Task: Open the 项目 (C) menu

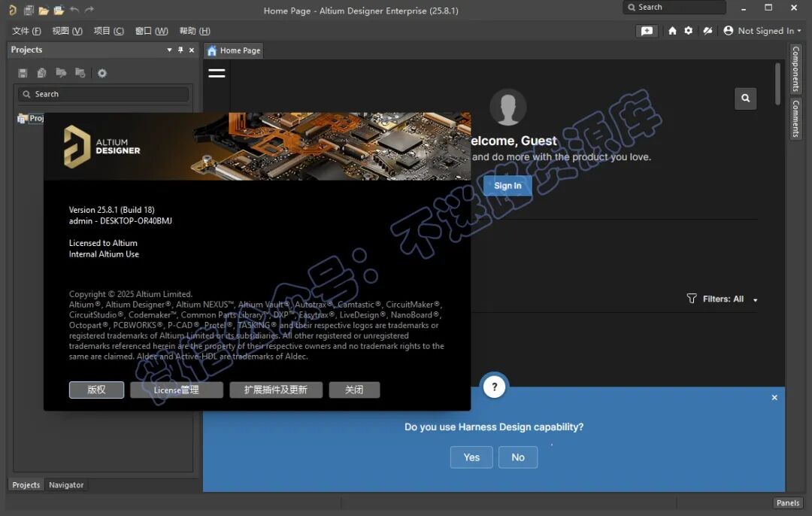Action: click(x=109, y=31)
